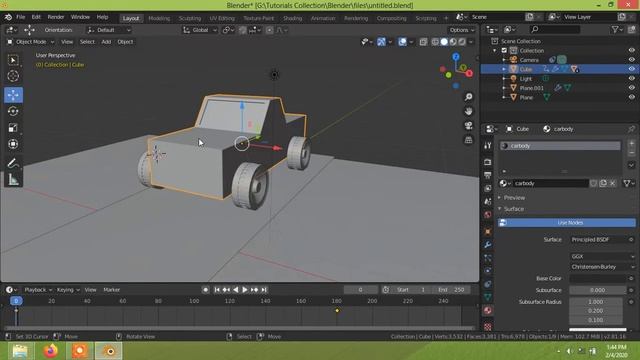
Task: Jump to the timeline end frame
Action: point(264,290)
